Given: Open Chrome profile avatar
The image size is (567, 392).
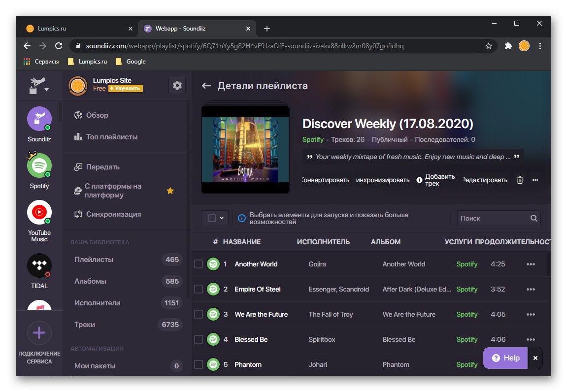Looking at the screenshot, I should [524, 46].
